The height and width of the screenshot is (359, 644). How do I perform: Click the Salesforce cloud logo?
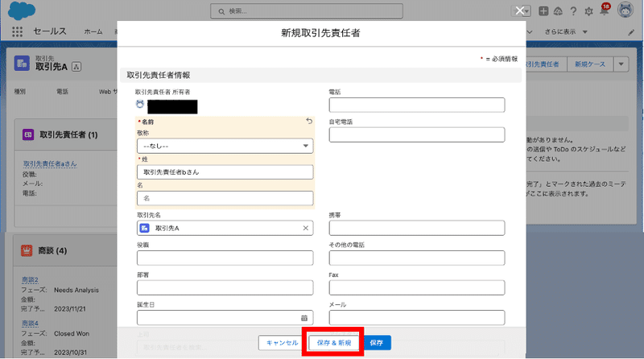pyautogui.click(x=22, y=10)
